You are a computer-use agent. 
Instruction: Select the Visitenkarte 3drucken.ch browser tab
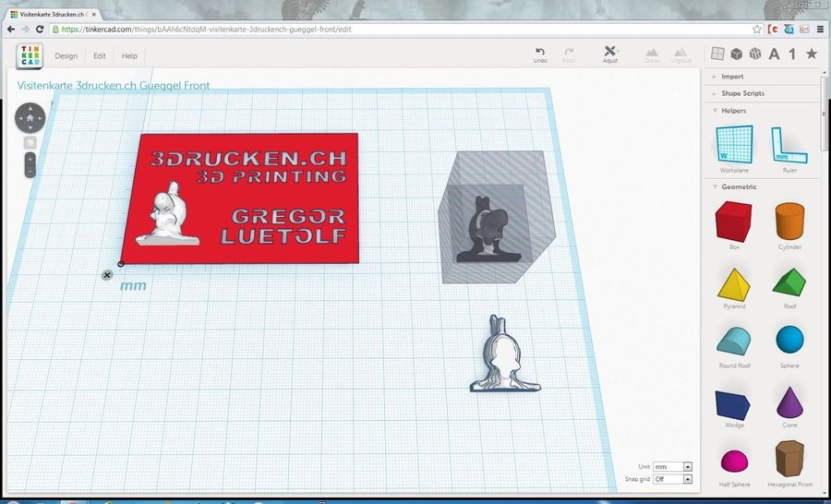click(52, 15)
